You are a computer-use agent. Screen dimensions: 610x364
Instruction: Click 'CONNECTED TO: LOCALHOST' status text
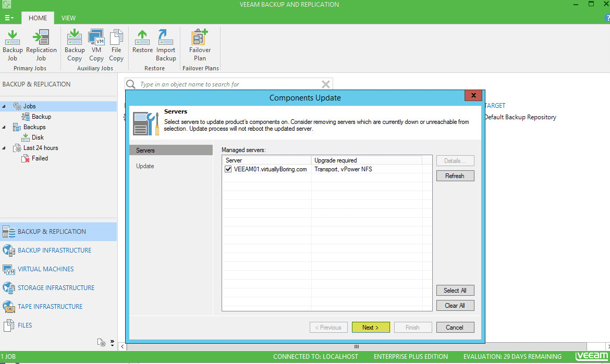point(315,357)
